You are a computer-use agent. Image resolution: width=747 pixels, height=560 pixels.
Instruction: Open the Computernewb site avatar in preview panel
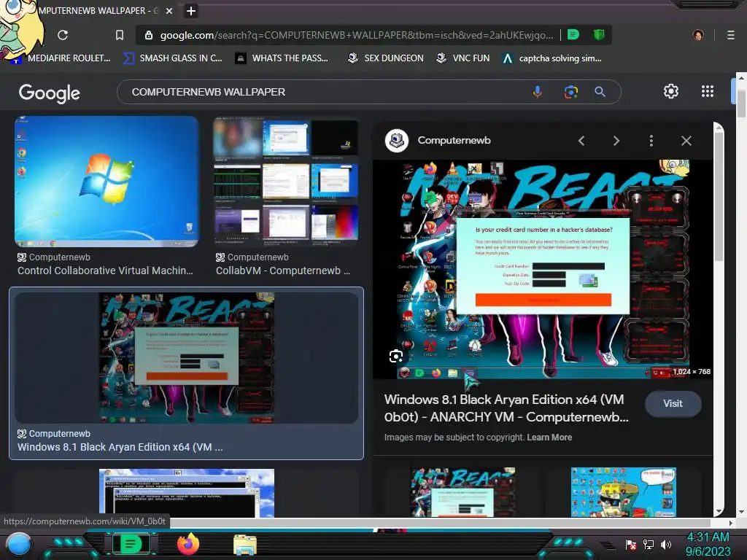click(396, 141)
